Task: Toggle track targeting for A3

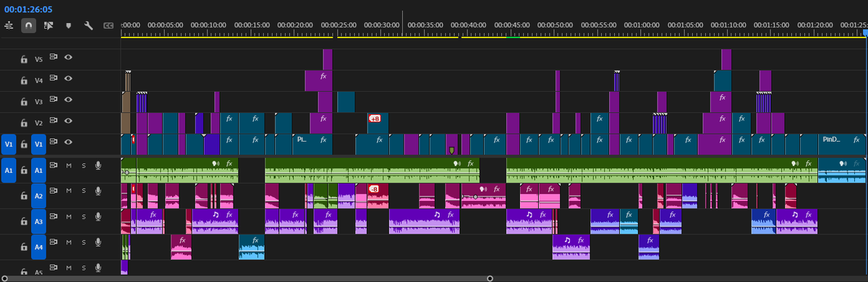Action: [39, 222]
